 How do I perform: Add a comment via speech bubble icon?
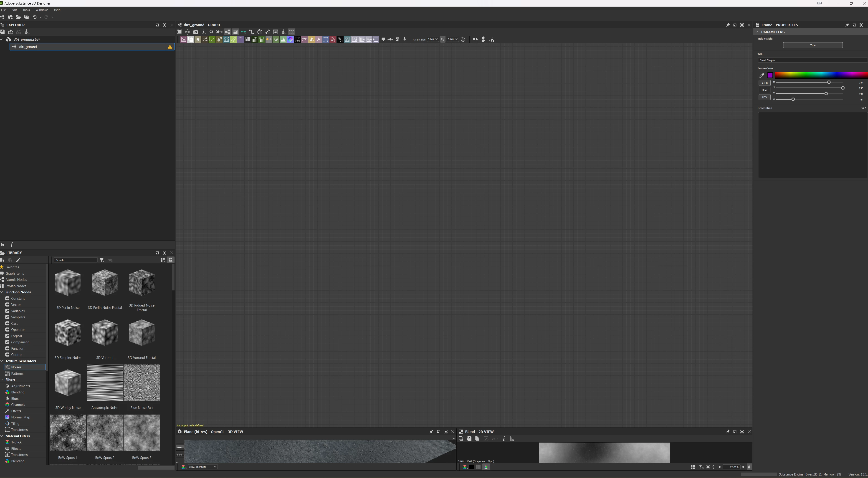(383, 39)
